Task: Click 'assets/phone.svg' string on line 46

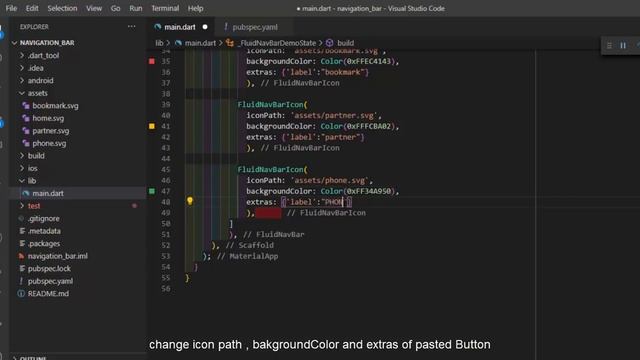Action: click(331, 180)
